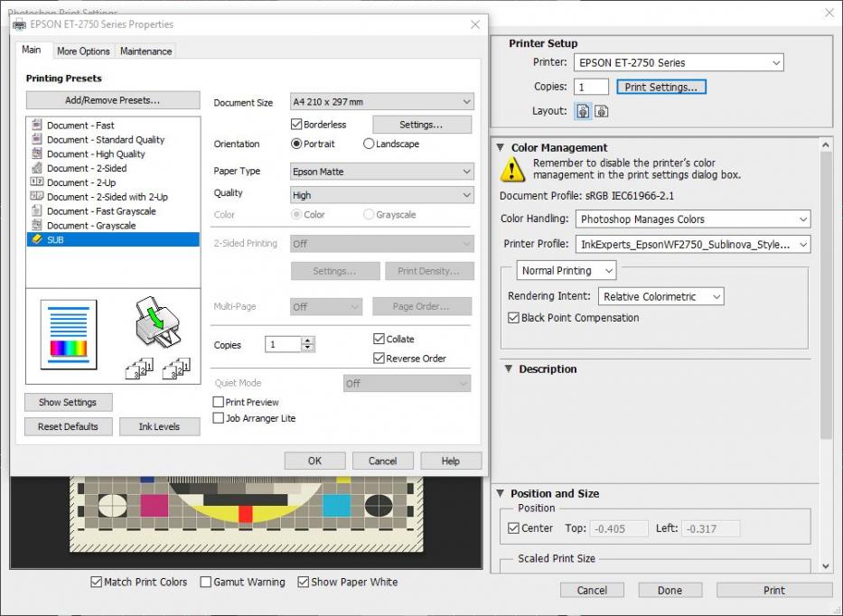Enable the Gamut Warning checkbox
843x616 pixels.
pos(205,582)
